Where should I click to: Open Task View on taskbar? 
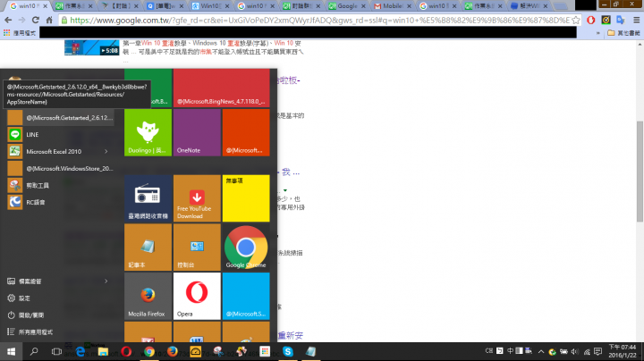pyautogui.click(x=56, y=351)
